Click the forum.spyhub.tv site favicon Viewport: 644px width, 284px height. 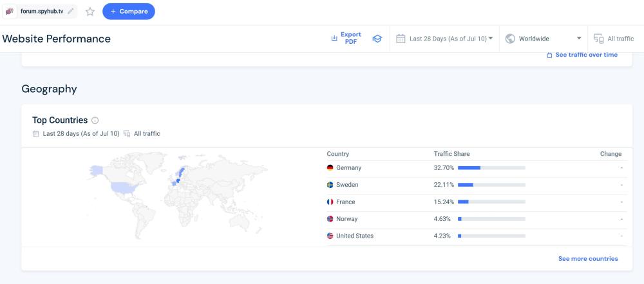[x=10, y=12]
